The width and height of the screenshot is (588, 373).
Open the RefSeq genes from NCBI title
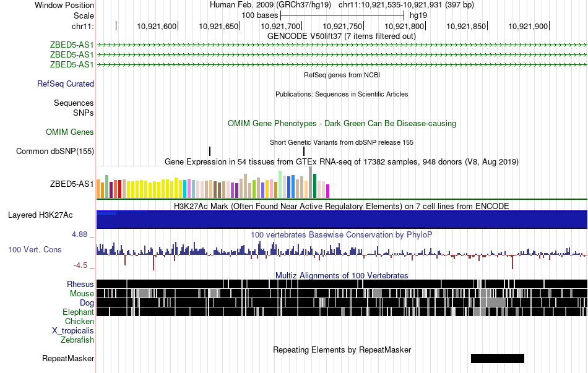pyautogui.click(x=342, y=75)
